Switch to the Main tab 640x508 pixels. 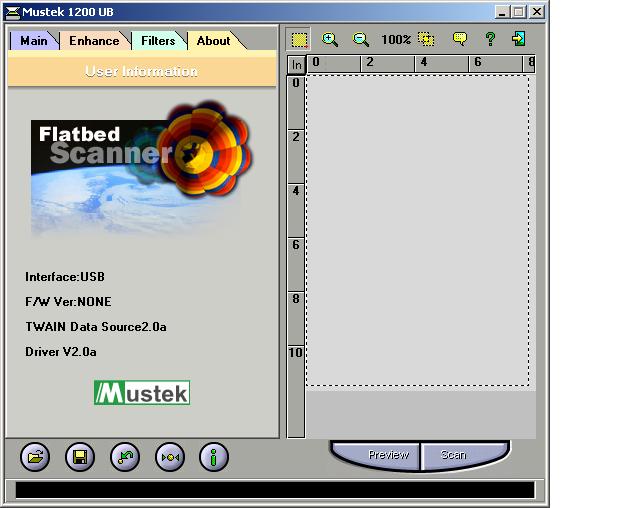click(x=34, y=41)
